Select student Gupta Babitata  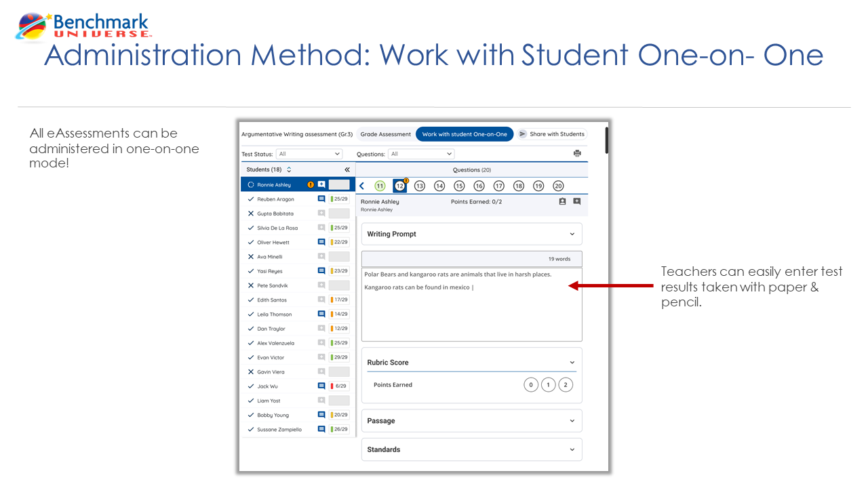[275, 213]
